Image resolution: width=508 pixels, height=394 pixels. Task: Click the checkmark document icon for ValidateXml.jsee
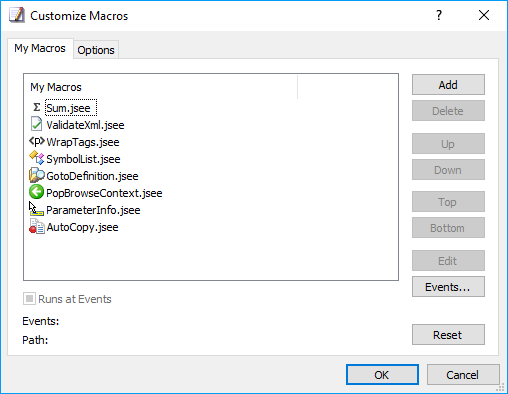(36, 124)
